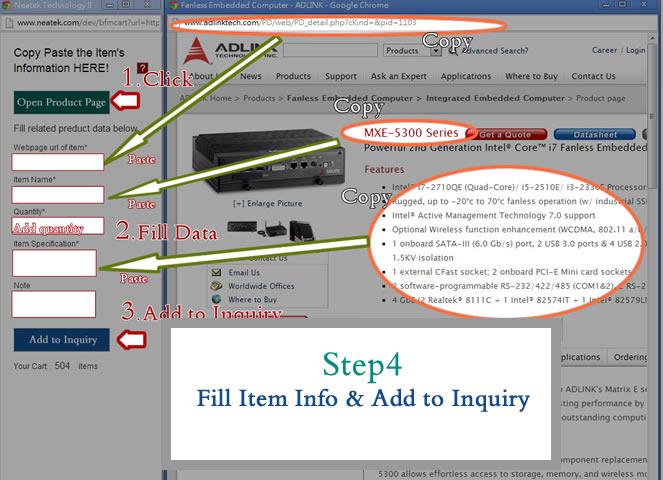Click into the Item Specification text area
The image size is (663, 480).
54,263
